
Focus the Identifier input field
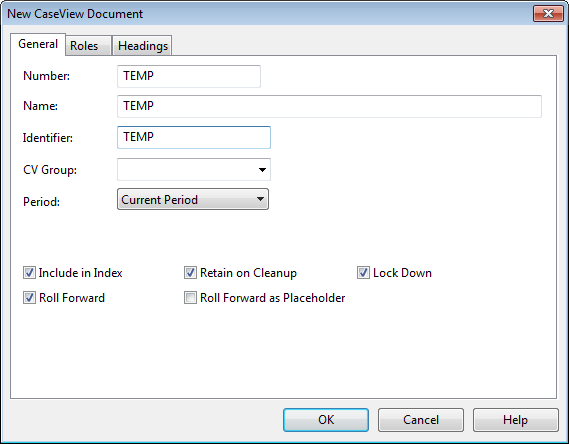(194, 137)
